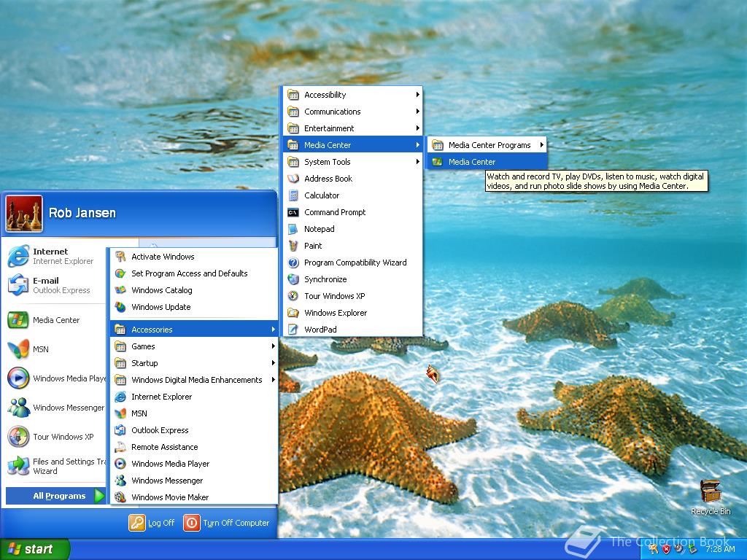Open Windows Messenger in programs list

(x=194, y=481)
